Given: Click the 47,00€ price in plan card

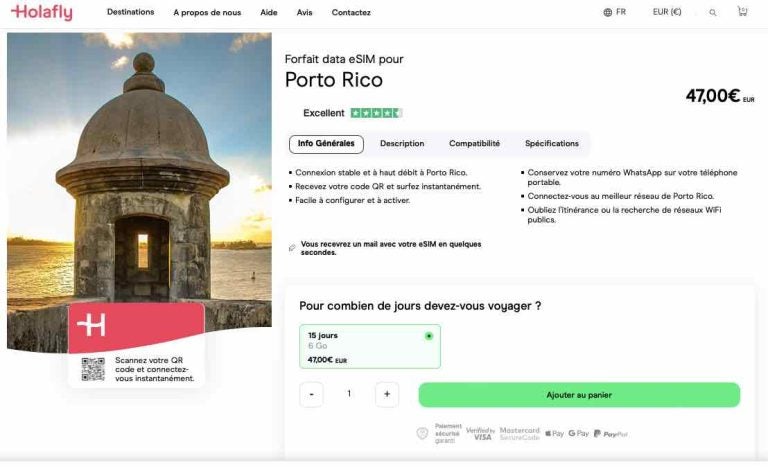Looking at the screenshot, I should click(x=327, y=360).
